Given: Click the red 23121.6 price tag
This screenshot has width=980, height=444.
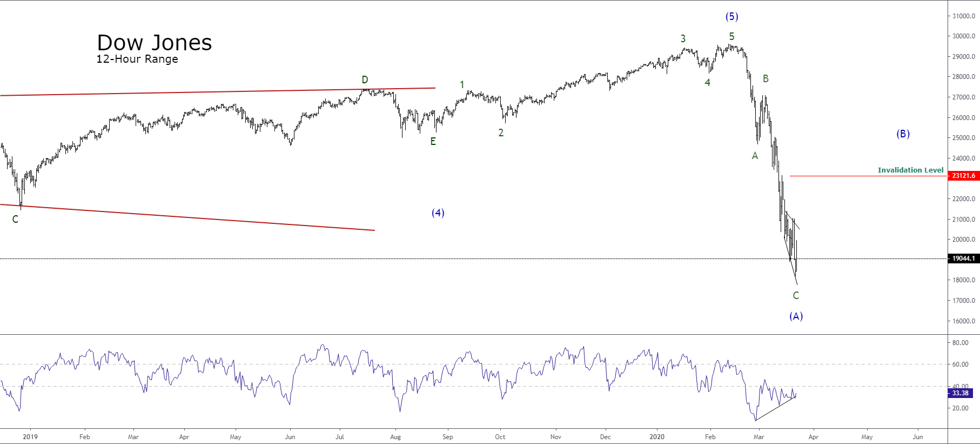Looking at the screenshot, I should [964, 176].
